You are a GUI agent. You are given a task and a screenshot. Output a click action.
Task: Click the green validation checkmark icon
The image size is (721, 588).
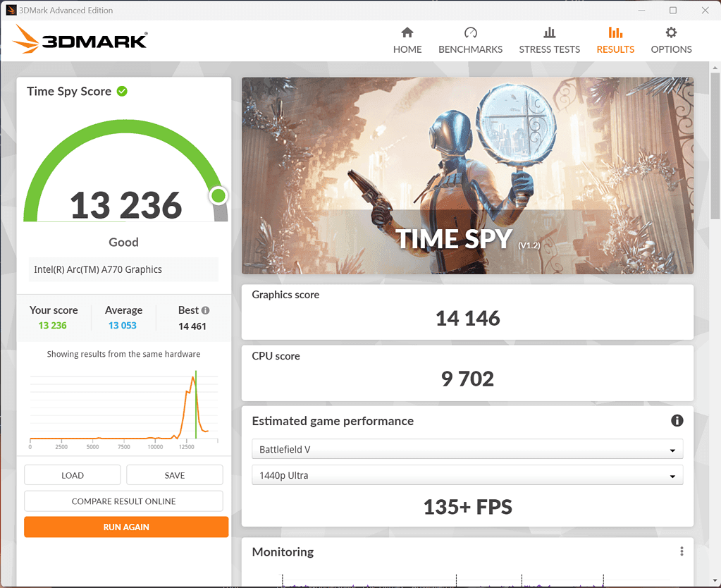tap(122, 91)
